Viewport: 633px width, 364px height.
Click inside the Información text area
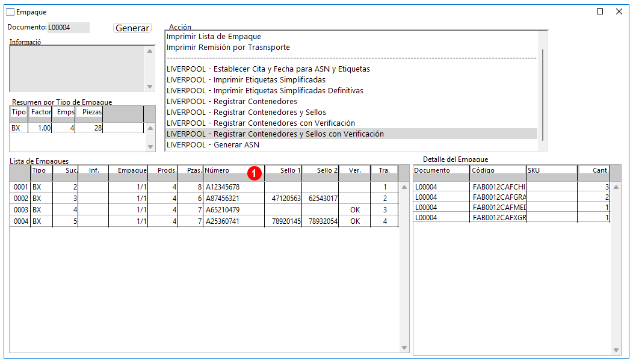(78, 69)
